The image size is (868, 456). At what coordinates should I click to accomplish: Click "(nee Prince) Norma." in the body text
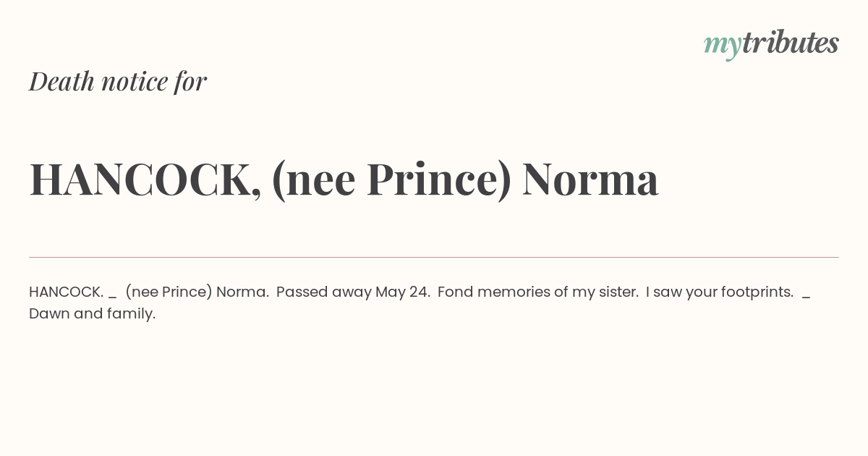tap(197, 292)
